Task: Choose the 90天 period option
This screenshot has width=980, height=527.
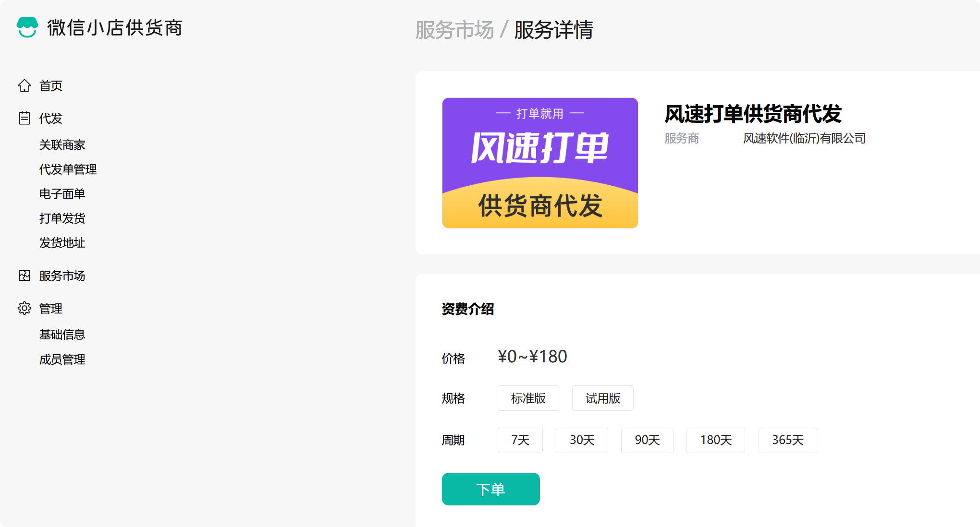Action: (647, 440)
